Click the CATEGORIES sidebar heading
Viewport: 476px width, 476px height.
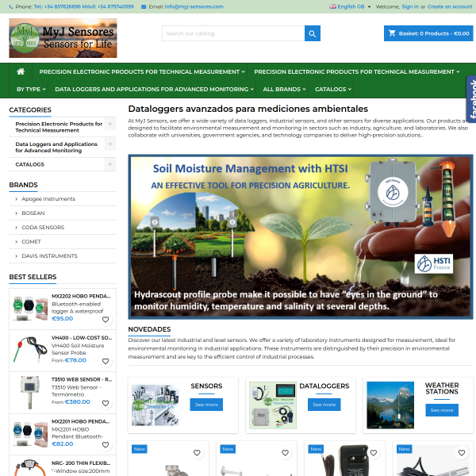pos(30,110)
